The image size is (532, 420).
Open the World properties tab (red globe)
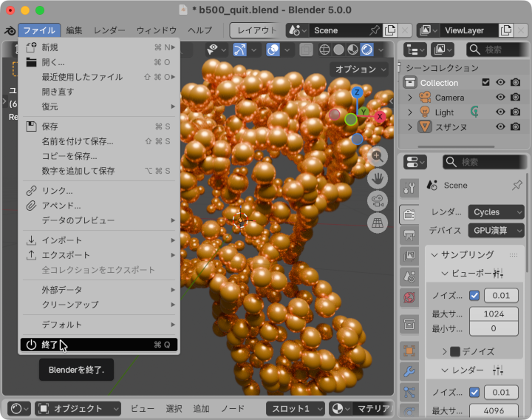(x=409, y=298)
